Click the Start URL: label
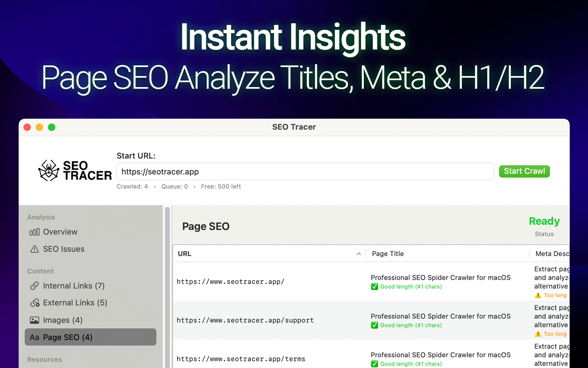588x368 pixels. click(x=136, y=156)
